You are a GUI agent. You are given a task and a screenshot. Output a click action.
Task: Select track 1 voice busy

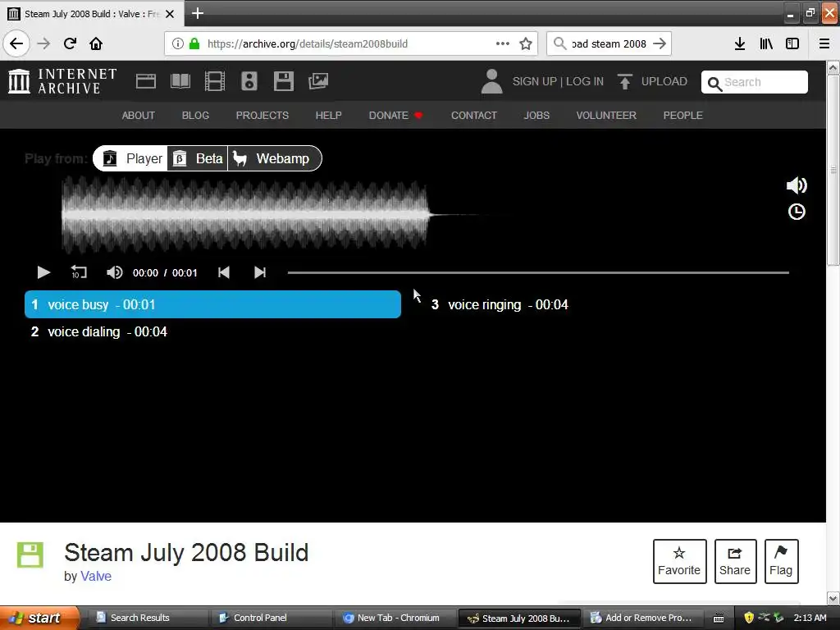tap(212, 304)
